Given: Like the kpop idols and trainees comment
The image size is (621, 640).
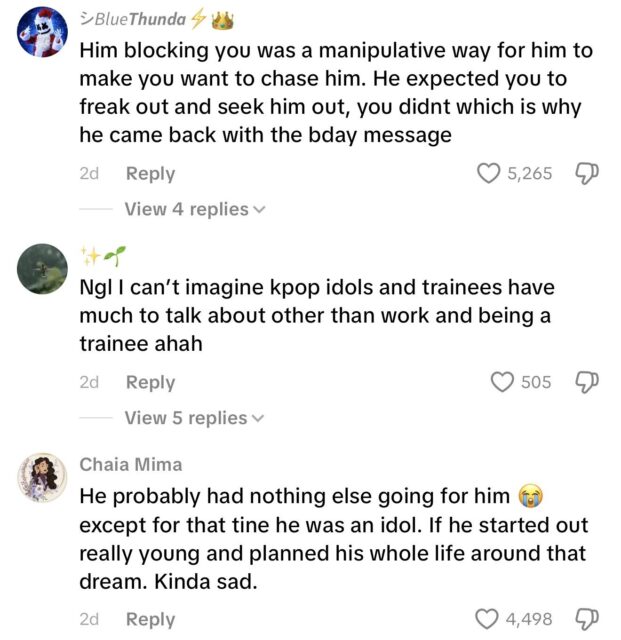Looking at the screenshot, I should [502, 382].
